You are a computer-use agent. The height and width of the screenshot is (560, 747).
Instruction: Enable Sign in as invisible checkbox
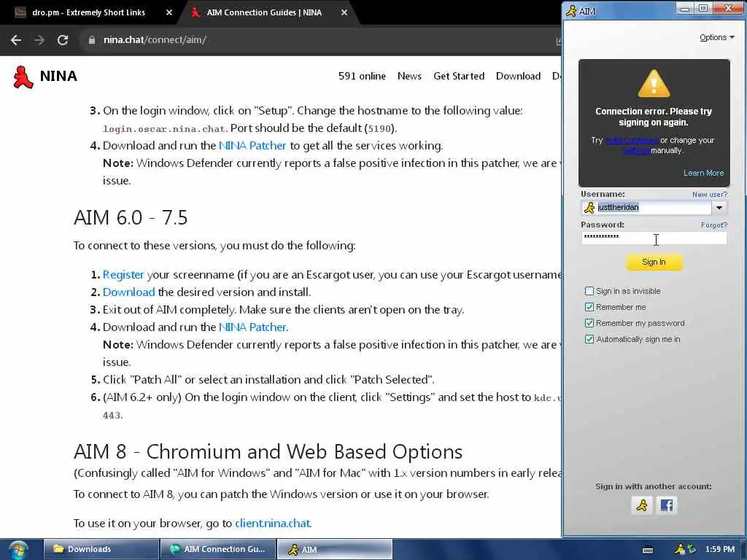click(x=589, y=291)
